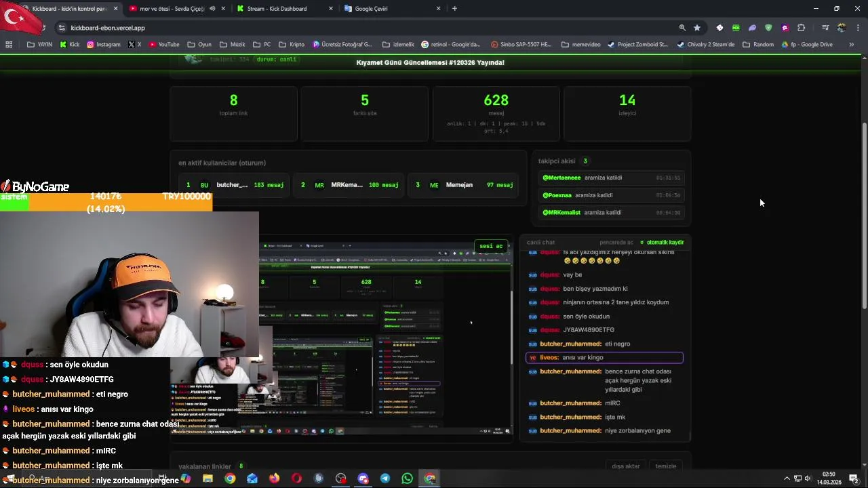The height and width of the screenshot is (488, 868).
Task: Open the Project Zomboid Steam bookmark
Action: pyautogui.click(x=637, y=45)
